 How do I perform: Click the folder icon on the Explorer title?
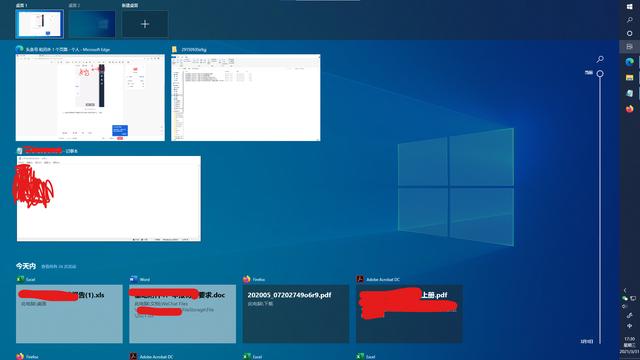[x=175, y=49]
